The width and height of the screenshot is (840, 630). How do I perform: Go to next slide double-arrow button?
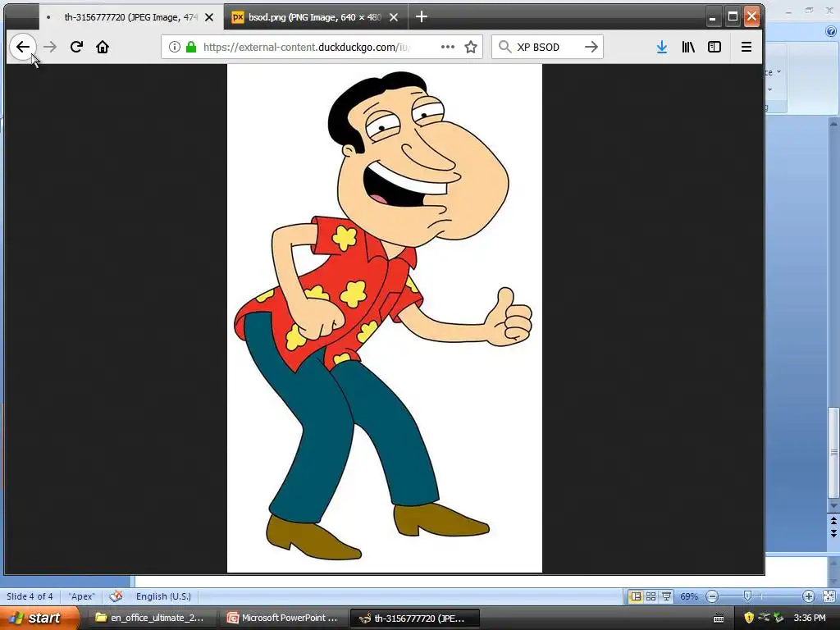(x=833, y=533)
